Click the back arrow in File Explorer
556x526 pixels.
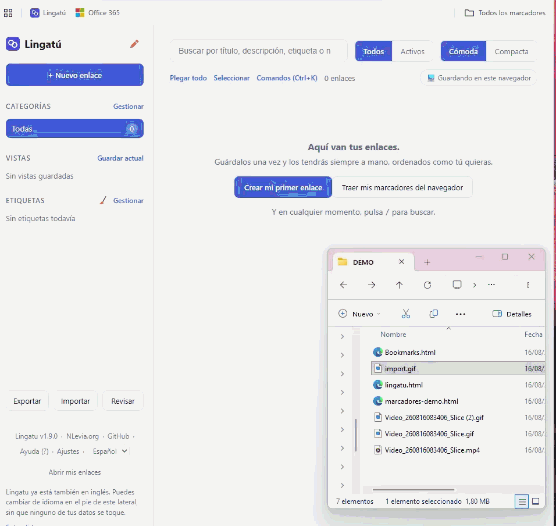[x=343, y=285]
